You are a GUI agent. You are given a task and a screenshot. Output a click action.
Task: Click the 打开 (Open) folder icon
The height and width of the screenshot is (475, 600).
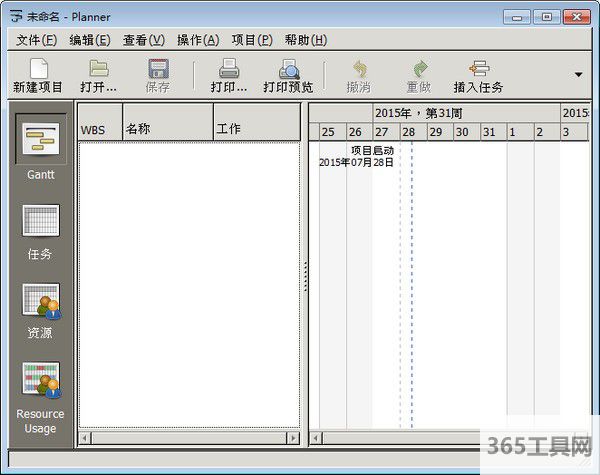99,69
